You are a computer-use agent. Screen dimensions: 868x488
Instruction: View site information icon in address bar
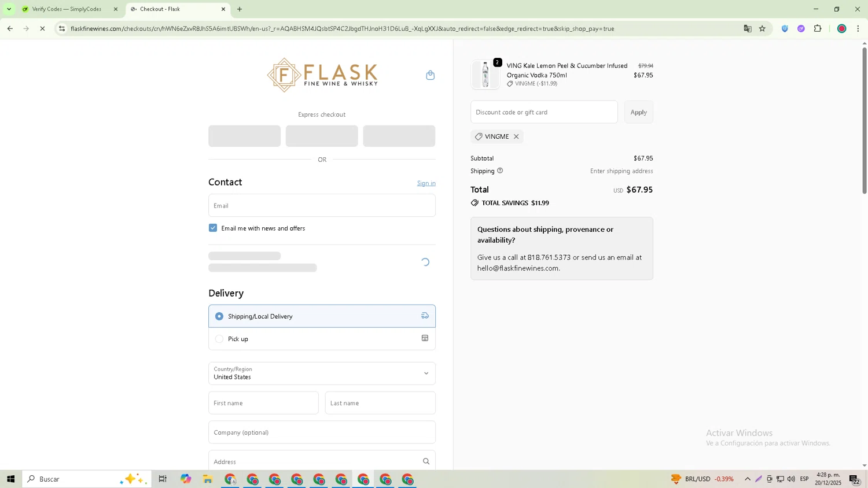(x=62, y=28)
